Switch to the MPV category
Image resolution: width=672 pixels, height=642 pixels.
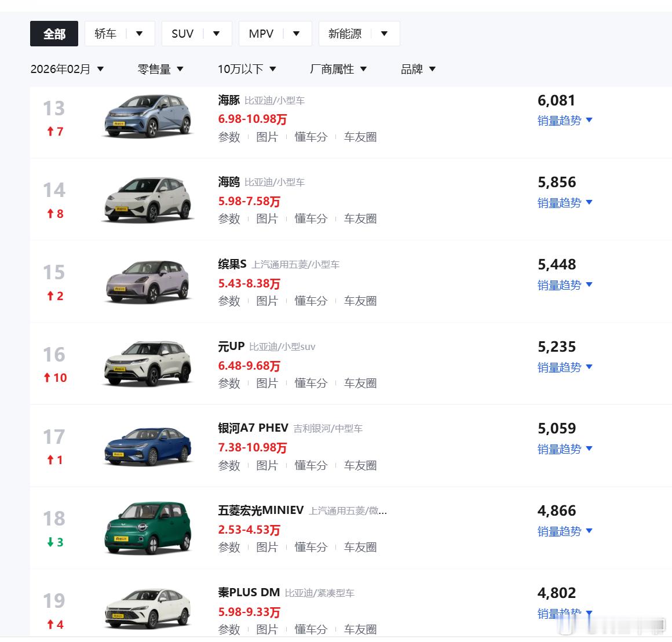click(261, 34)
